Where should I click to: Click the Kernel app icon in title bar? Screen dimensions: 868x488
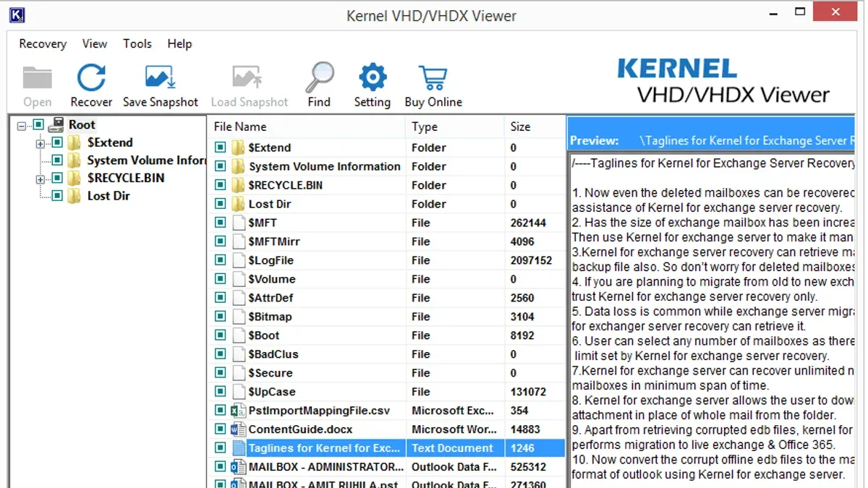tap(17, 14)
